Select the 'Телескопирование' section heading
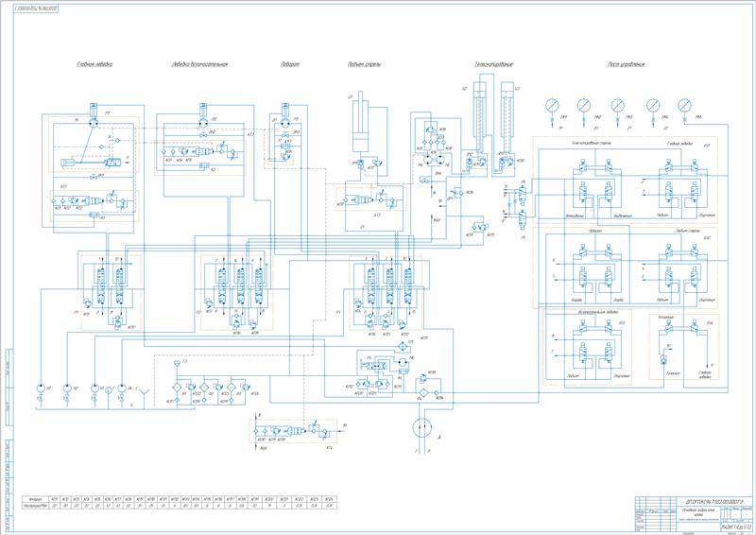This screenshot has width=756, height=535. pos(493,64)
